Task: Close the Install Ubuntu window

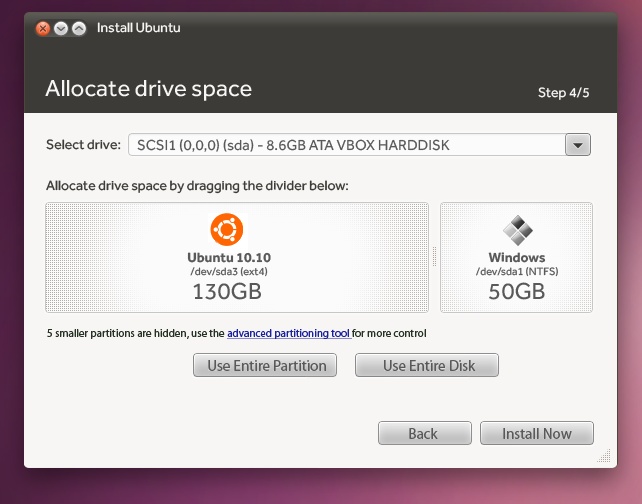Action: point(43,28)
